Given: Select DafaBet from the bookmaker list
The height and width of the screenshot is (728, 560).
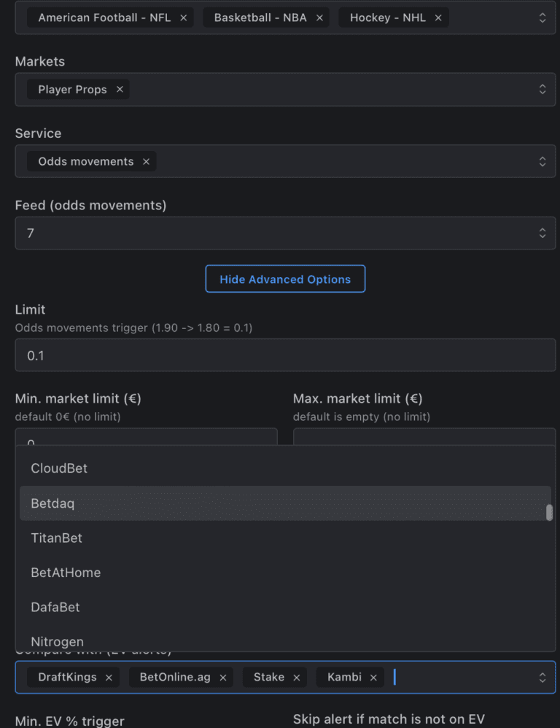Looking at the screenshot, I should (x=55, y=607).
